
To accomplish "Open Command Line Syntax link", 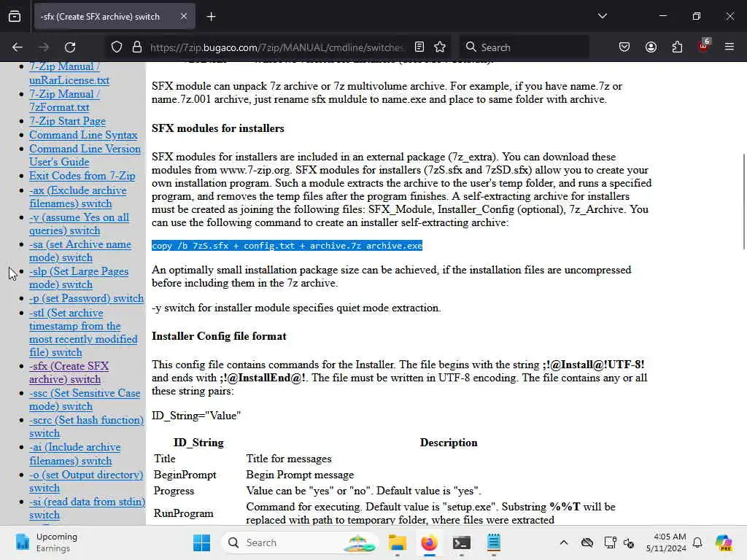I will pyautogui.click(x=83, y=135).
